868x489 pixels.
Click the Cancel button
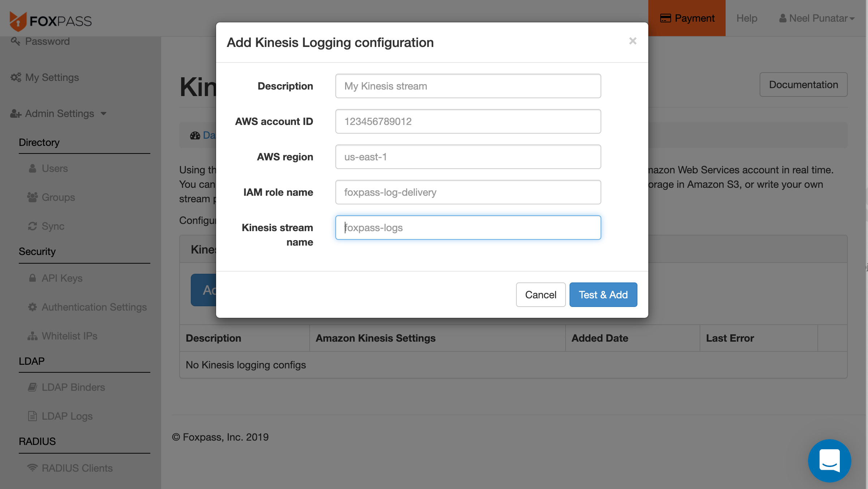(x=541, y=295)
